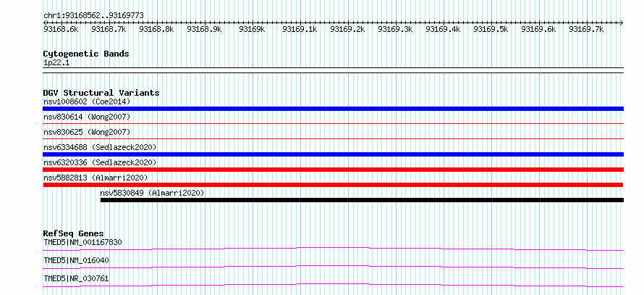Select variant label nsv830625 (Wong2007)
This screenshot has width=644, height=295.
(x=87, y=132)
